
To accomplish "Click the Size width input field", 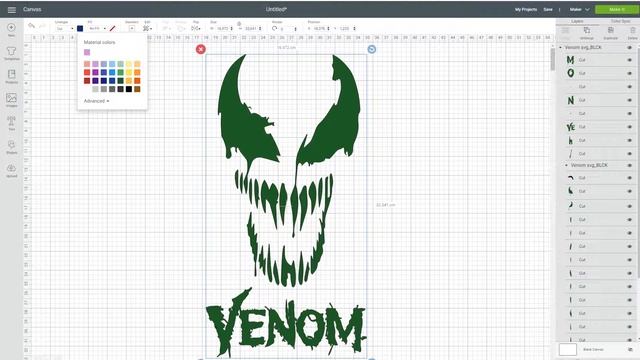I will point(223,29).
